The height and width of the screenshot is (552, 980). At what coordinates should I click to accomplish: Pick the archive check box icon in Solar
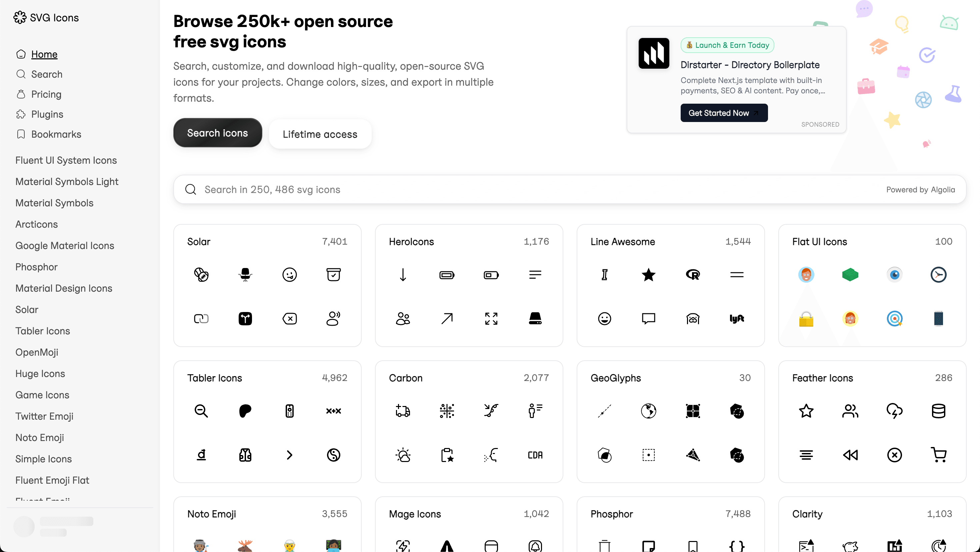coord(334,275)
